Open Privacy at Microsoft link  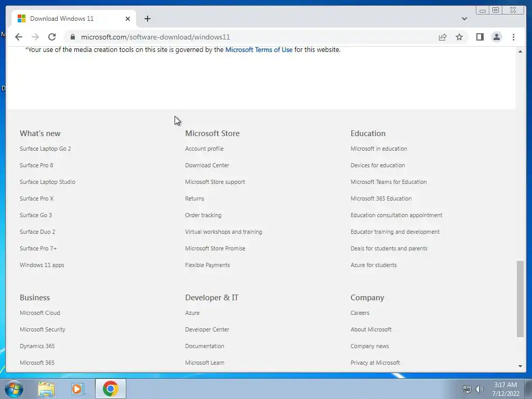click(x=375, y=363)
